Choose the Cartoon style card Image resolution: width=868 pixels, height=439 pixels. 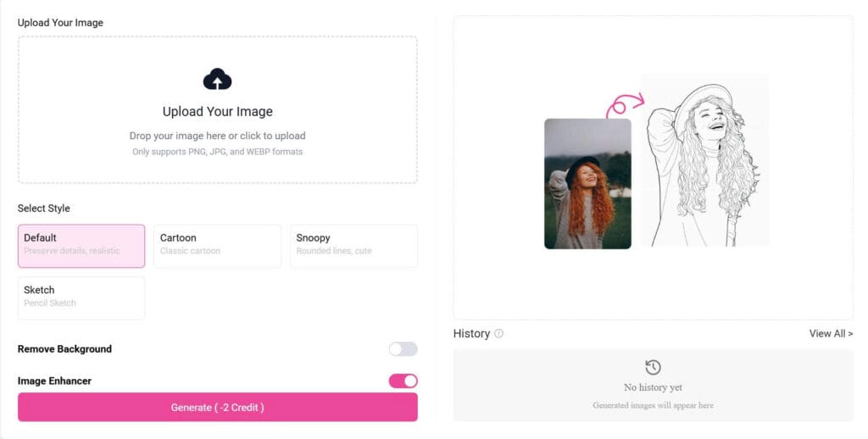[x=218, y=246]
